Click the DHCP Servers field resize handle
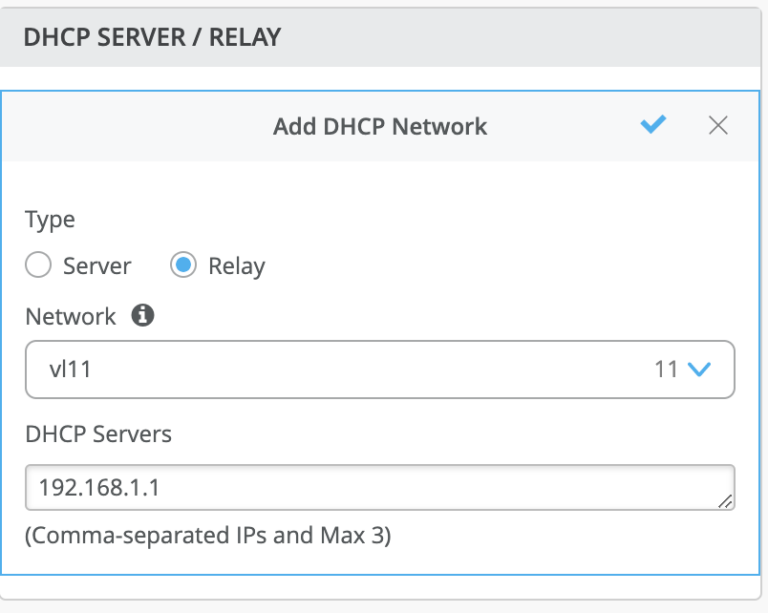 725,501
